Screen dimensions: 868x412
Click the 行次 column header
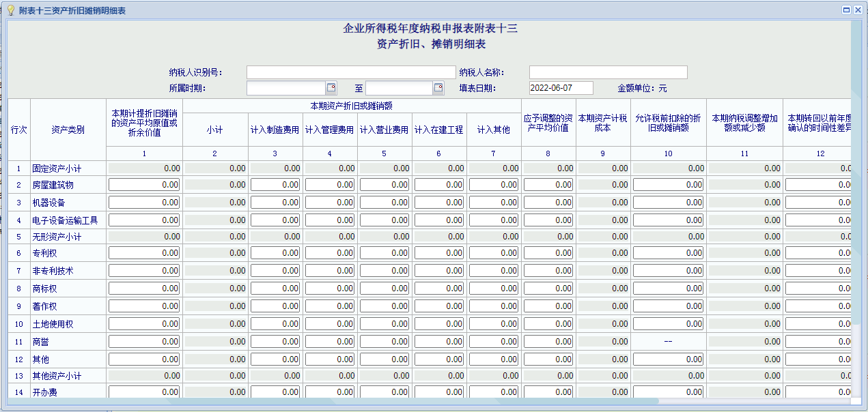pyautogui.click(x=19, y=130)
